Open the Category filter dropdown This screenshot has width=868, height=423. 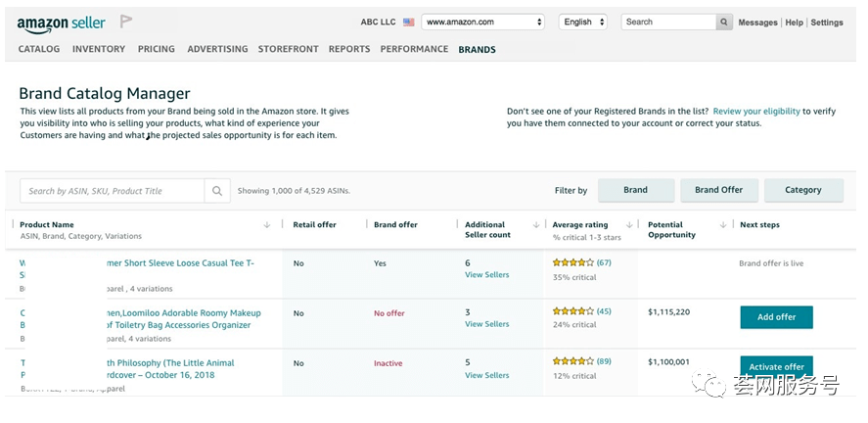pos(803,190)
